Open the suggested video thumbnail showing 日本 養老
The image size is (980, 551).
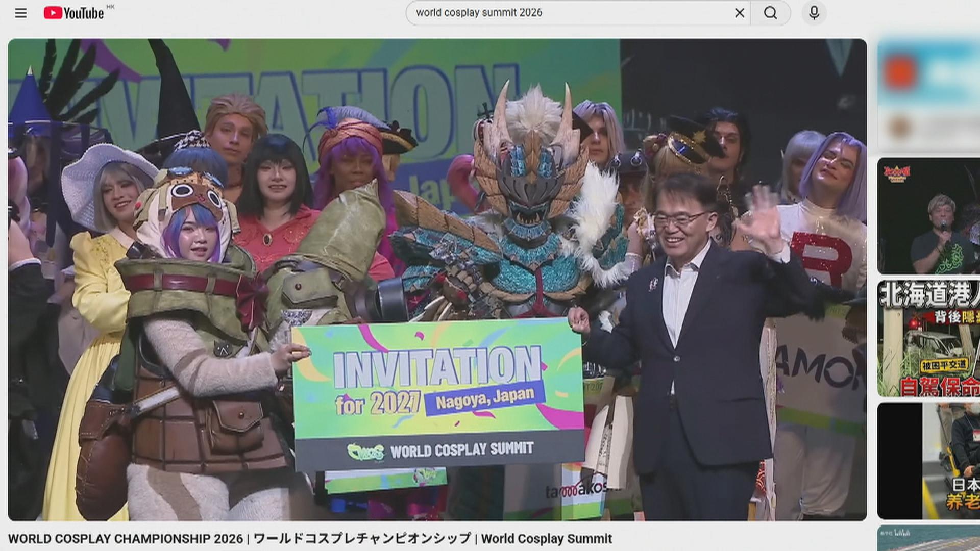928,461
